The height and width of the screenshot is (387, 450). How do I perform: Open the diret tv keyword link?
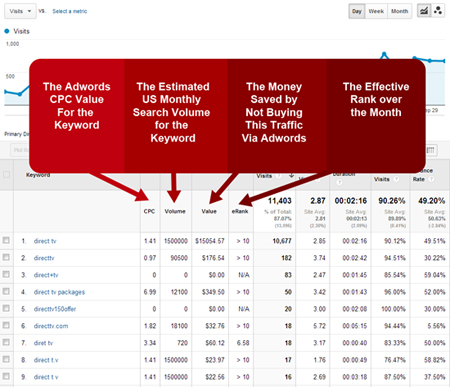click(x=43, y=343)
